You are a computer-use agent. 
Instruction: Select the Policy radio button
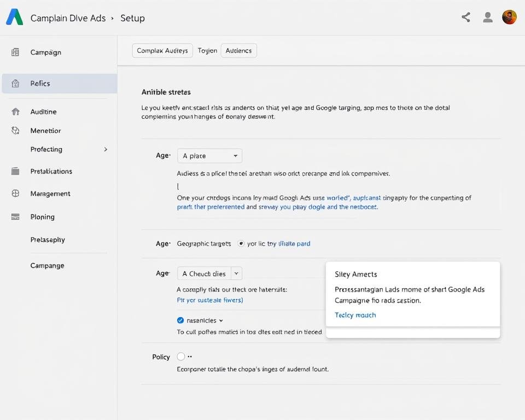(x=180, y=356)
